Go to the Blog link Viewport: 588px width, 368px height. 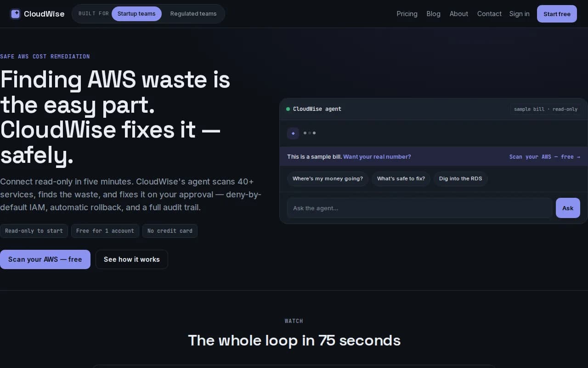tap(433, 14)
